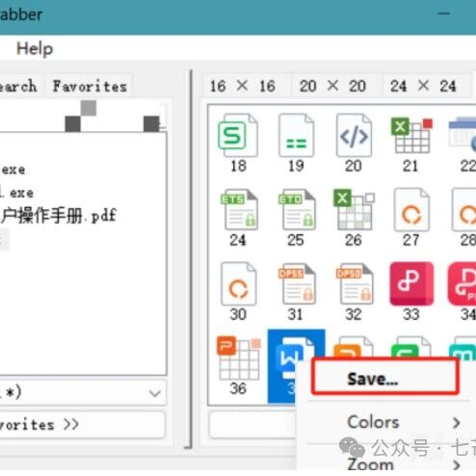Viewport: 476px width, 476px height.
Task: Select icon 22 calendar window icon
Action: point(463,136)
